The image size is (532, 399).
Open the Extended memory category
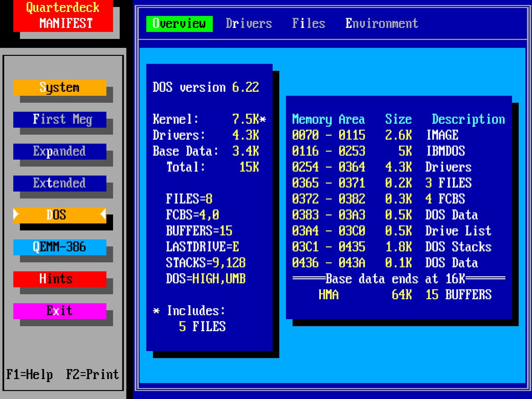60,183
